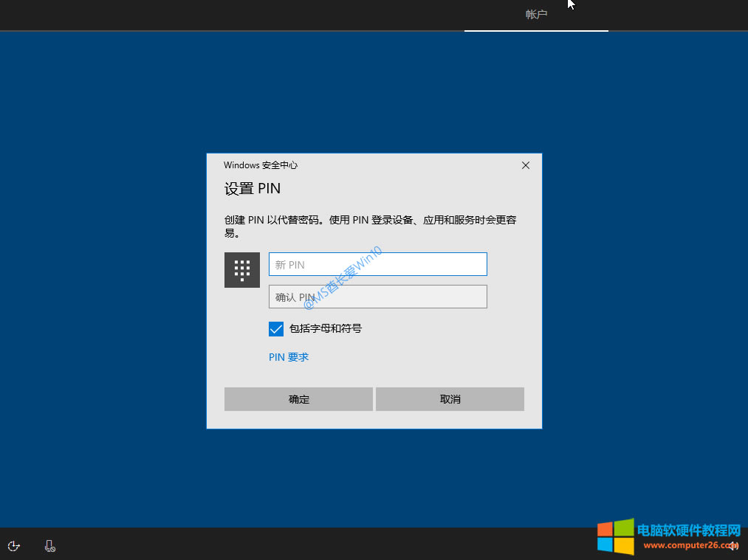Click the 设置 PIN heading text
Image resolution: width=748 pixels, height=560 pixels.
tap(253, 189)
